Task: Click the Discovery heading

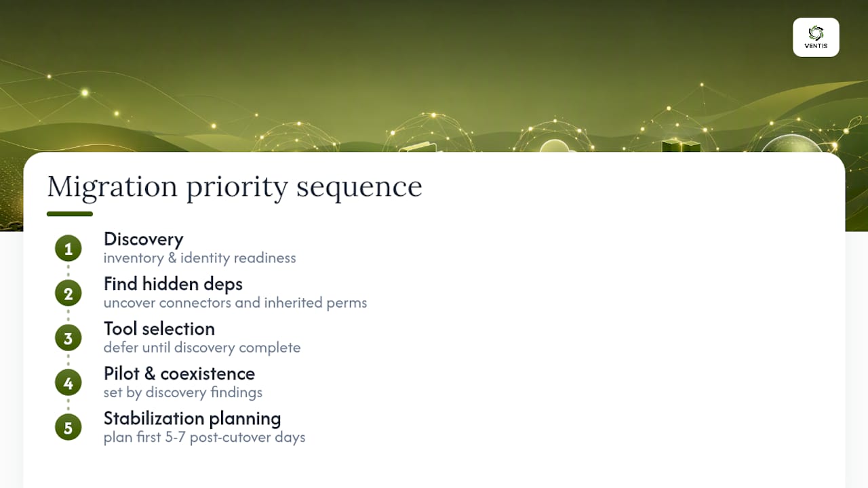Action: [x=143, y=239]
